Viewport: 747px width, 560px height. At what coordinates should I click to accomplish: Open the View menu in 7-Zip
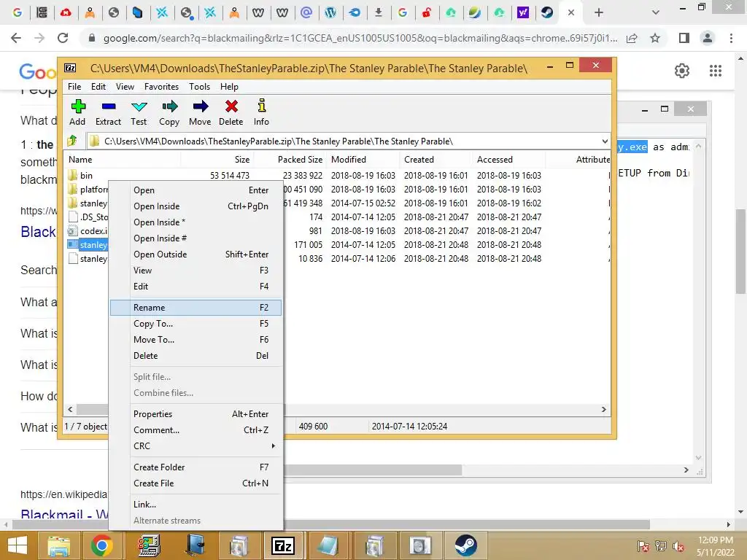[x=125, y=87]
